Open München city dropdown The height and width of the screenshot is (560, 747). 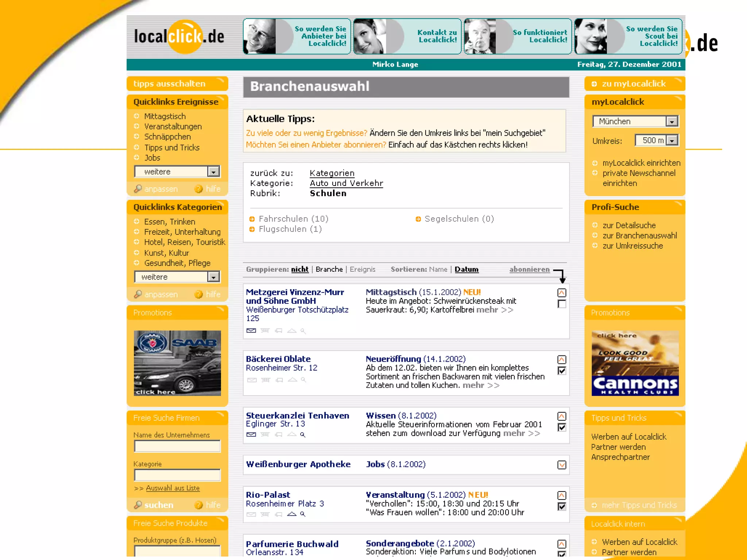(671, 121)
